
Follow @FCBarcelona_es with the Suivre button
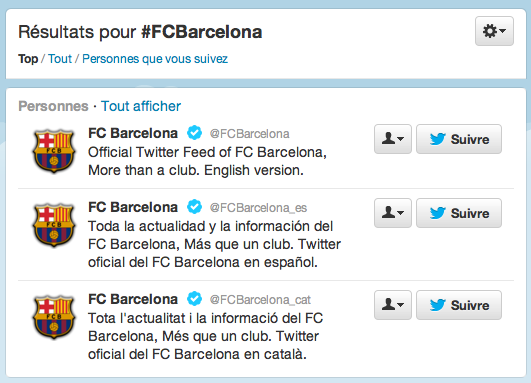(459, 213)
